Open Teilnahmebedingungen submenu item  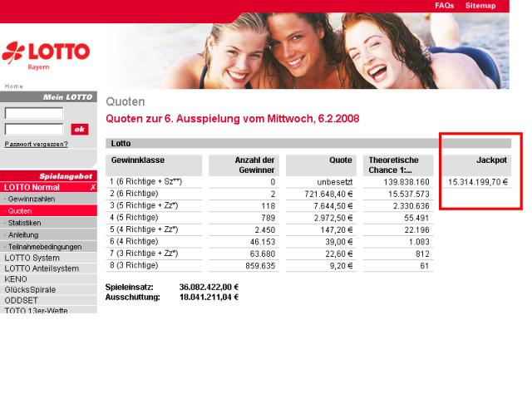[48, 247]
